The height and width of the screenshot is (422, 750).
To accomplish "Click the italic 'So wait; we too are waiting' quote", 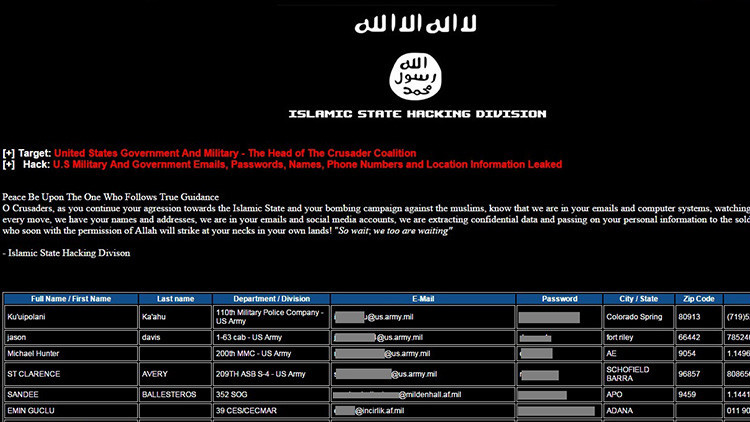I will pyautogui.click(x=393, y=231).
